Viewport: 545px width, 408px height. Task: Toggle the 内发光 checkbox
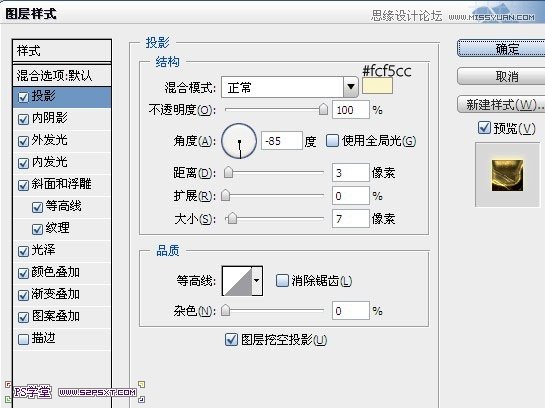[x=23, y=163]
